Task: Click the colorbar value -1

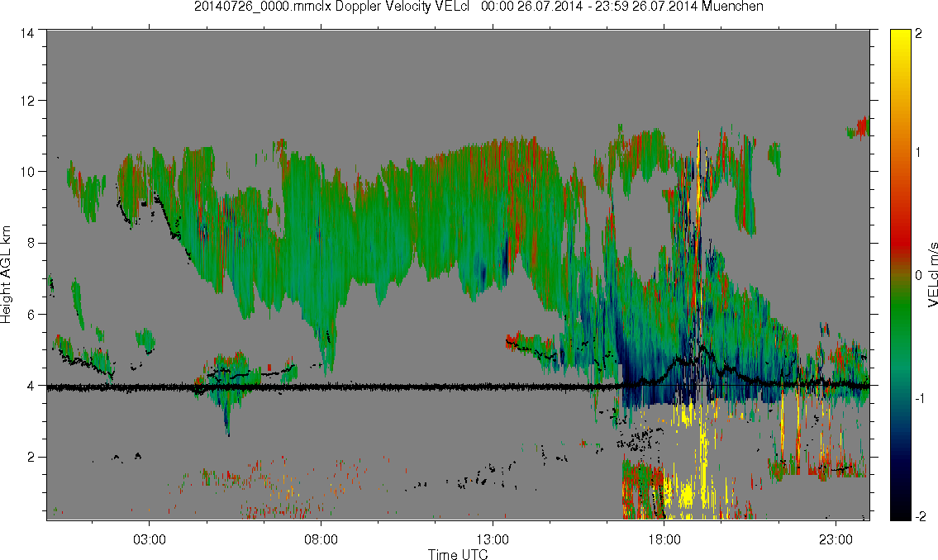Action: pos(919,398)
